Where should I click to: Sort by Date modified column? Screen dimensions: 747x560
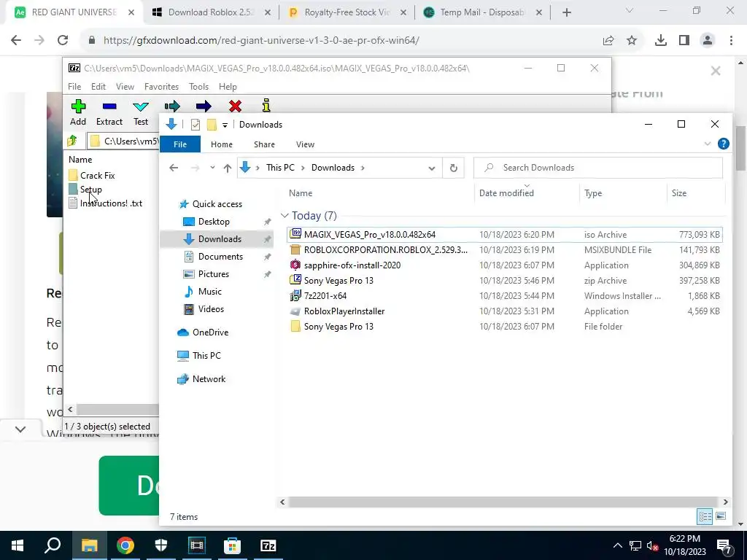[x=506, y=192]
